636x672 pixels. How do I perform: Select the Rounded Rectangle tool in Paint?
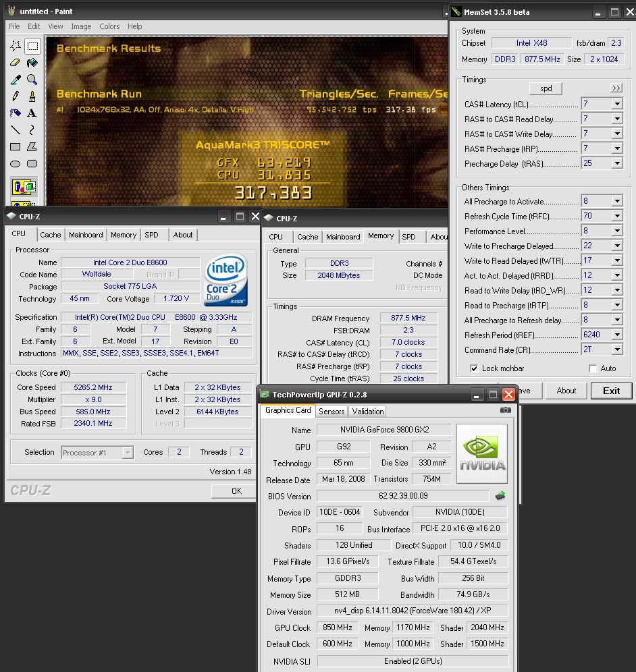(32, 163)
